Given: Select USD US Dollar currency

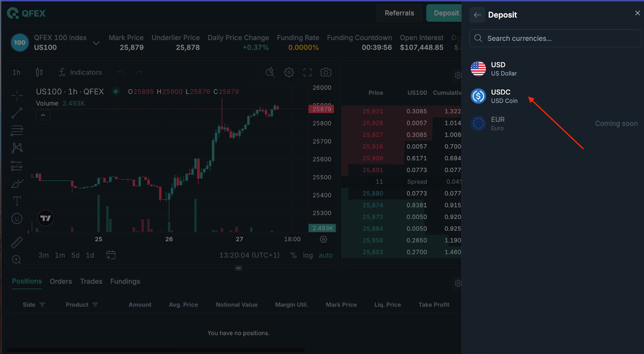Looking at the screenshot, I should tap(555, 69).
